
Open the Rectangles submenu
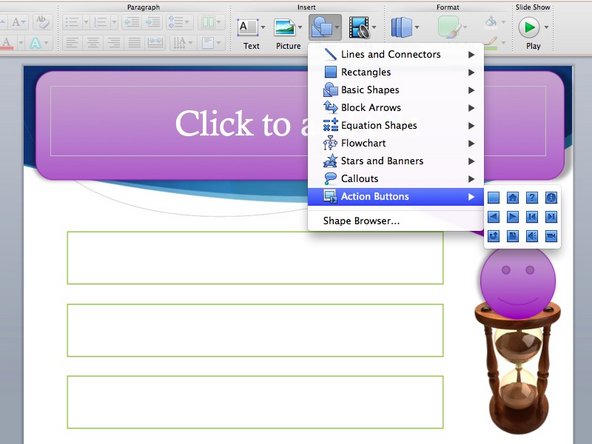tap(396, 72)
